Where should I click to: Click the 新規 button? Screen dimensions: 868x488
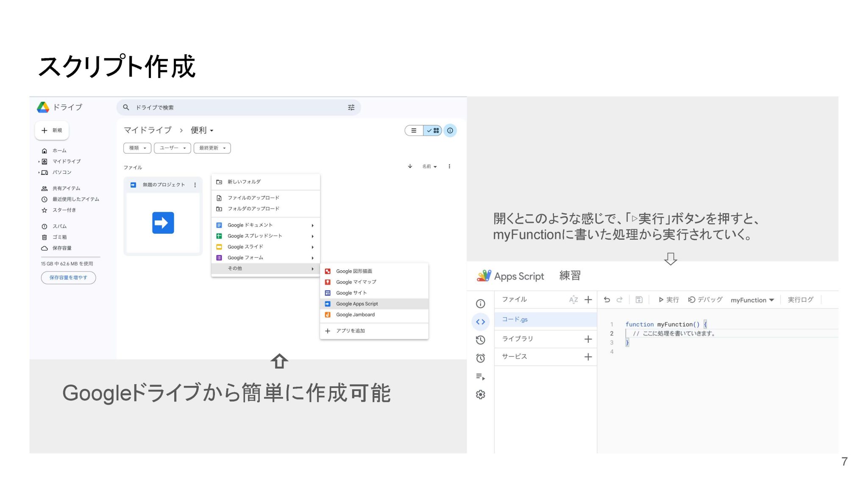click(52, 130)
